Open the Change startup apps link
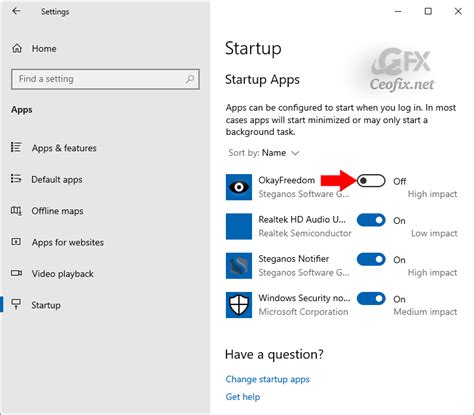474x415 pixels. coord(267,379)
